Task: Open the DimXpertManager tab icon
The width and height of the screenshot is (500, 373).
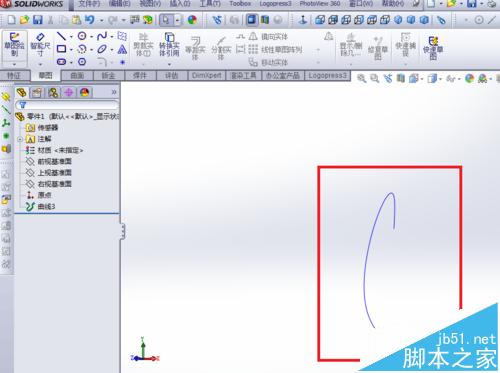Action: coord(69,92)
